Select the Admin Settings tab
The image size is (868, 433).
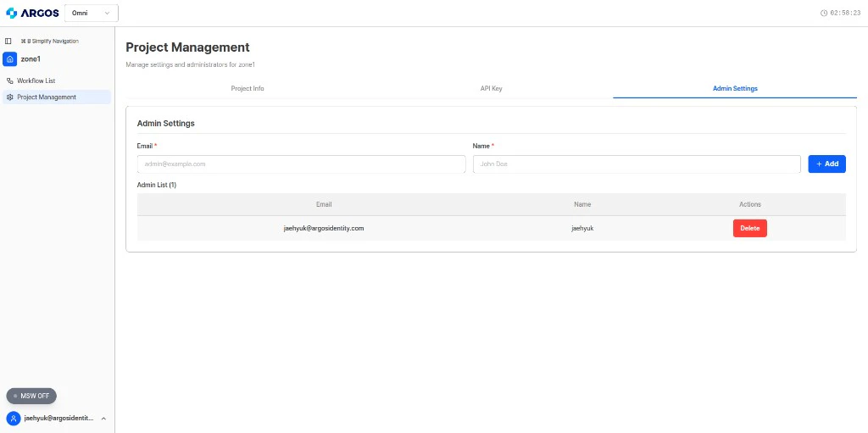pyautogui.click(x=735, y=89)
